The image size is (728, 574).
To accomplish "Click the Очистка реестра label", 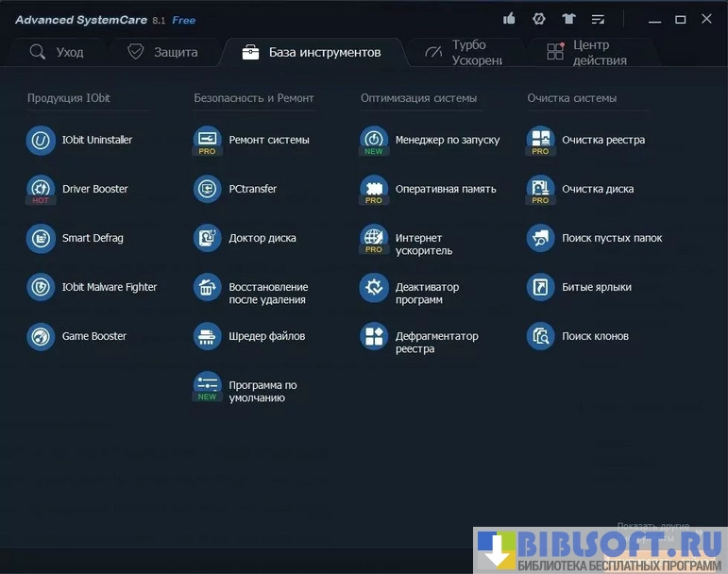I will tap(602, 140).
